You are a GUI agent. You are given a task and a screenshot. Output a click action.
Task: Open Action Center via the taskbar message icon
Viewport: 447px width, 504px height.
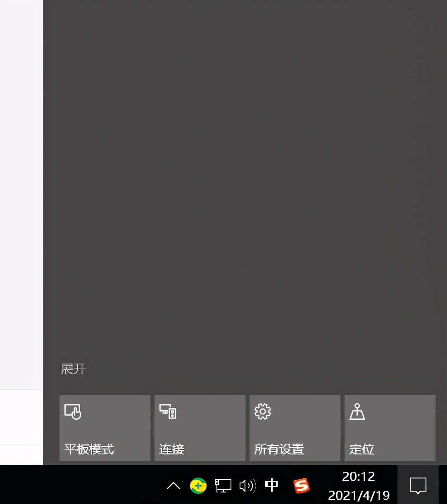418,486
